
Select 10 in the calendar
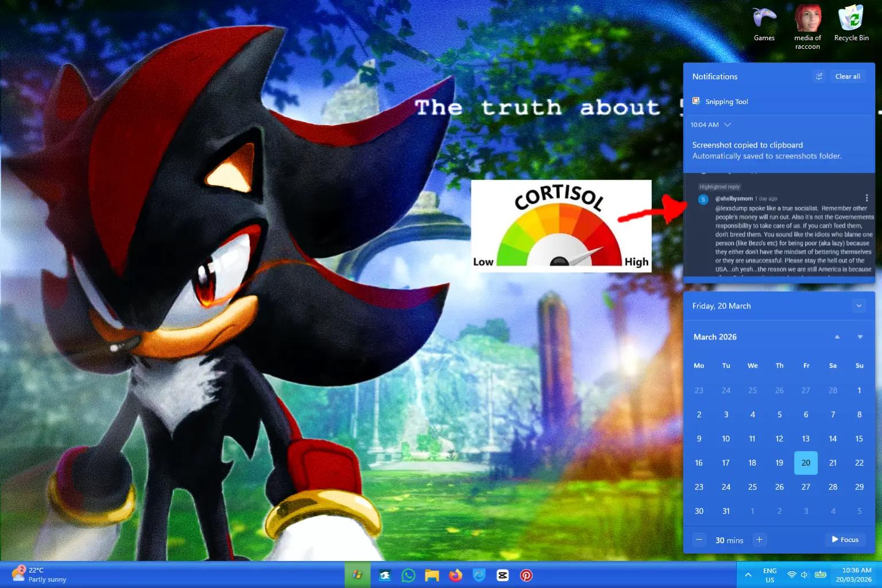coord(726,439)
